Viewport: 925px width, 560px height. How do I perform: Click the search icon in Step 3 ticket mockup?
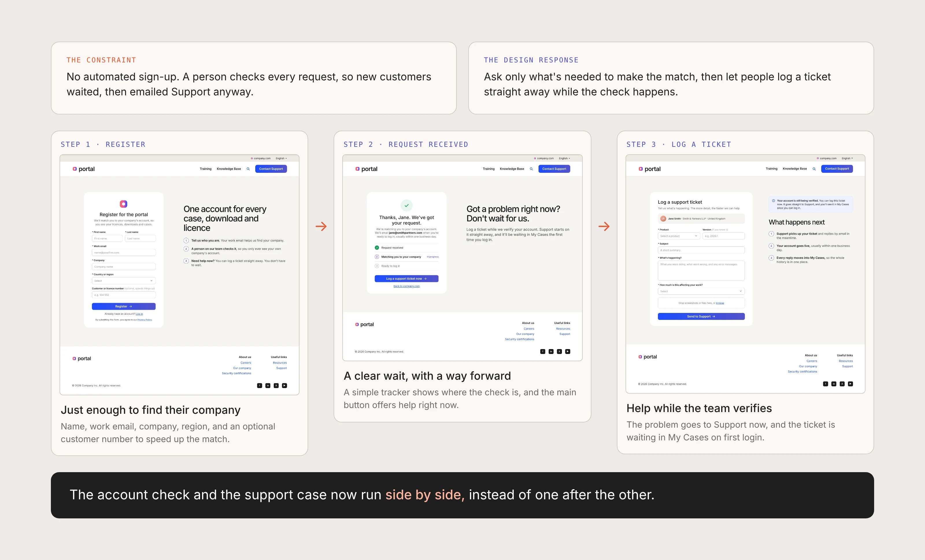coord(814,169)
